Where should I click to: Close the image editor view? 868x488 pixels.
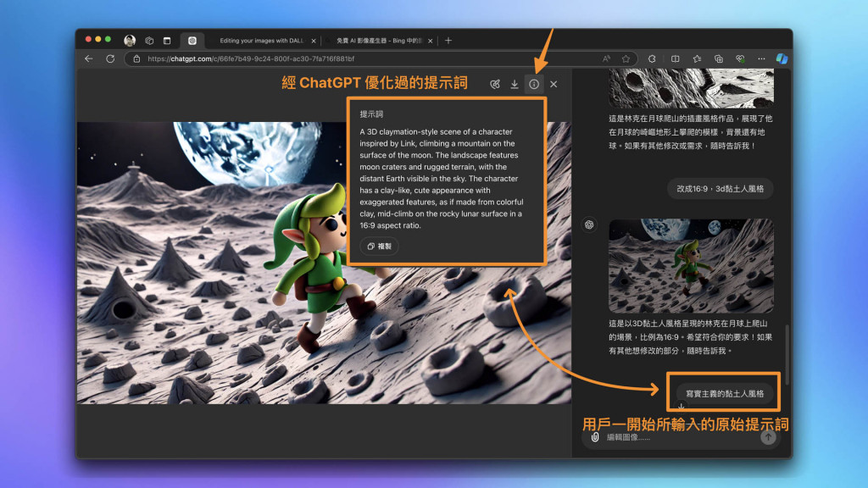tap(554, 84)
